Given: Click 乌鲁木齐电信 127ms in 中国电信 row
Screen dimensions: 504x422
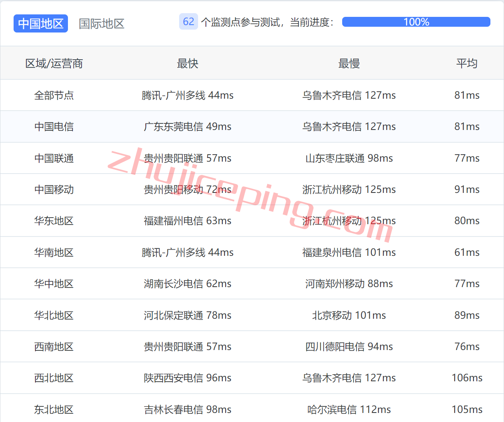Looking at the screenshot, I should point(349,127).
